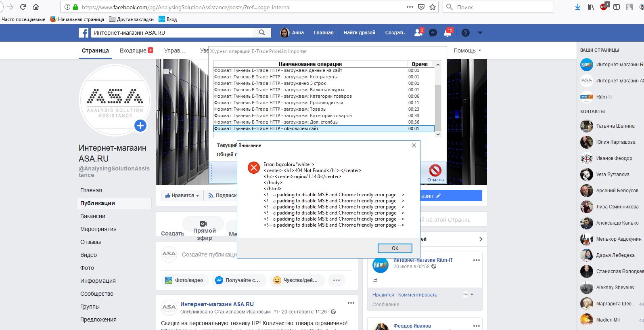Click Главная in Facebook top bar
644x330 pixels.
[x=324, y=33]
